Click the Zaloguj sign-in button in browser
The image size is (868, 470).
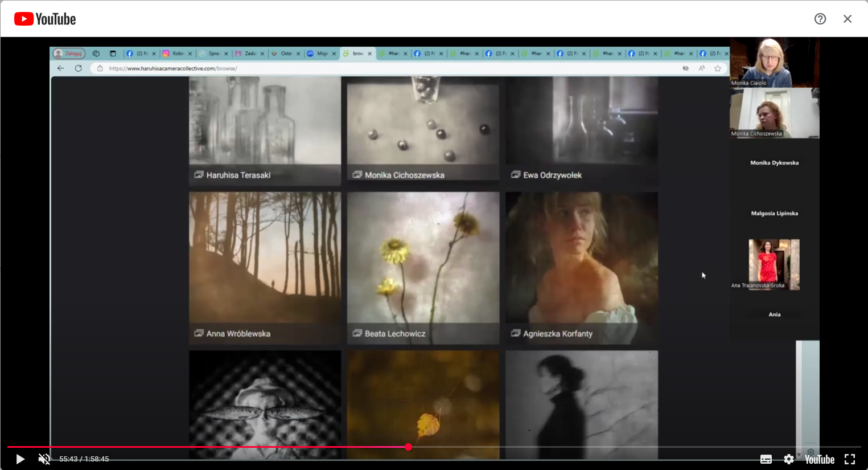tap(69, 54)
